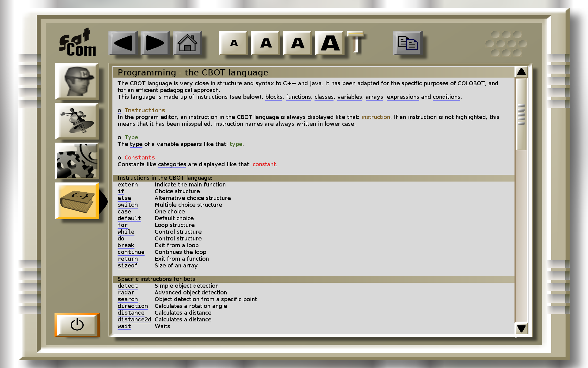Select the third font size A button
588x368 pixels.
tap(298, 43)
